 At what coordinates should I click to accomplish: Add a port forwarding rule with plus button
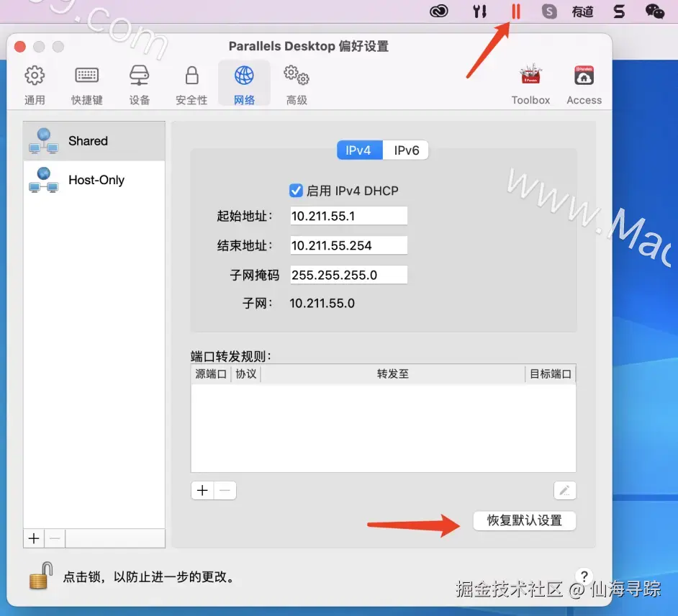202,491
